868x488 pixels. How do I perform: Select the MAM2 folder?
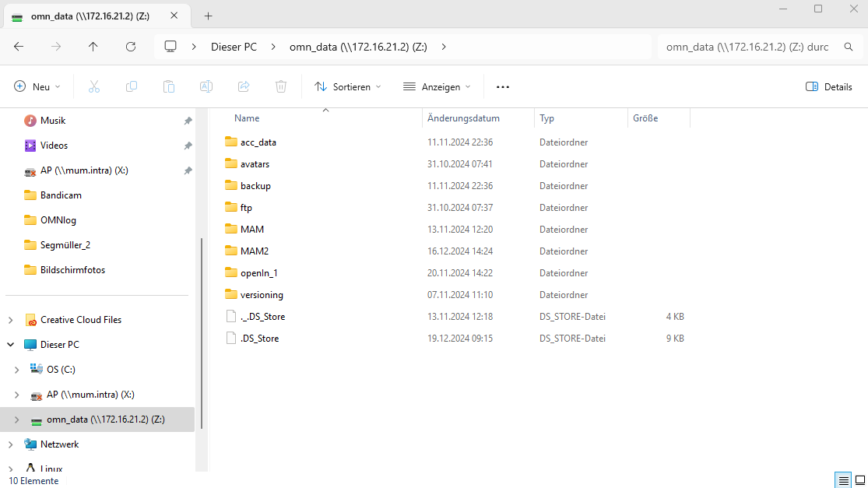pyautogui.click(x=254, y=251)
